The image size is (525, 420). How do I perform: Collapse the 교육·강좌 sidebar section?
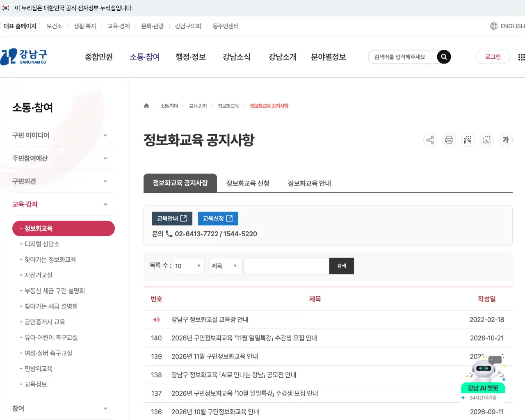coord(64,204)
